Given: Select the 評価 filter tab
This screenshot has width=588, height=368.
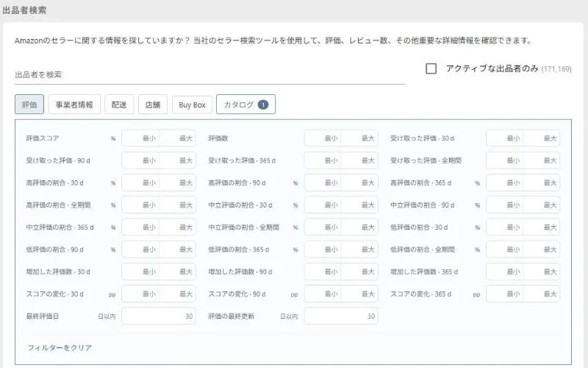Looking at the screenshot, I should pyautogui.click(x=29, y=105).
